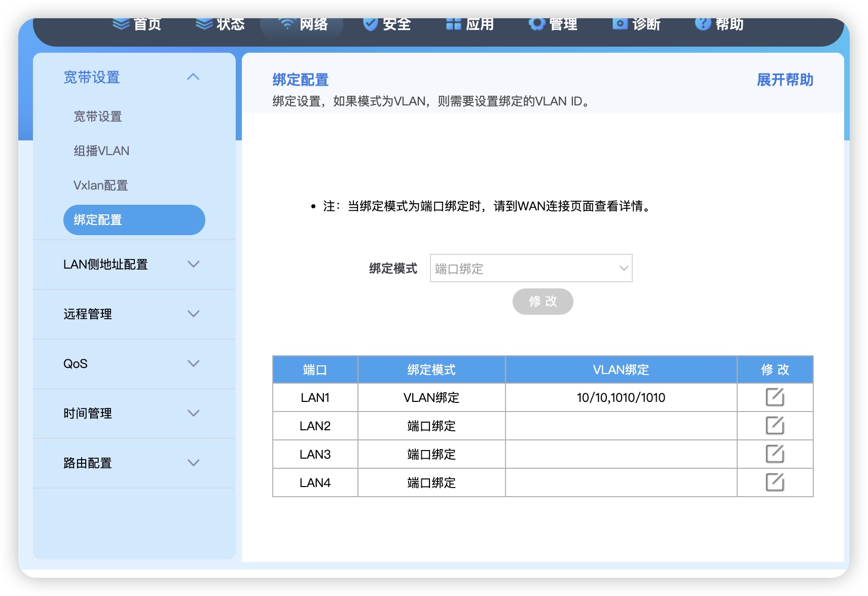The image size is (868, 596).
Task: Select 组播VLAN in the sidebar
Action: [100, 151]
